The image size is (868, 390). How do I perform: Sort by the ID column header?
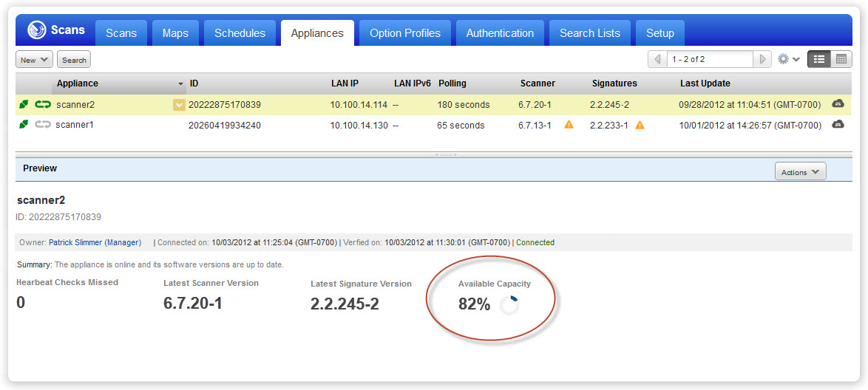(x=194, y=83)
